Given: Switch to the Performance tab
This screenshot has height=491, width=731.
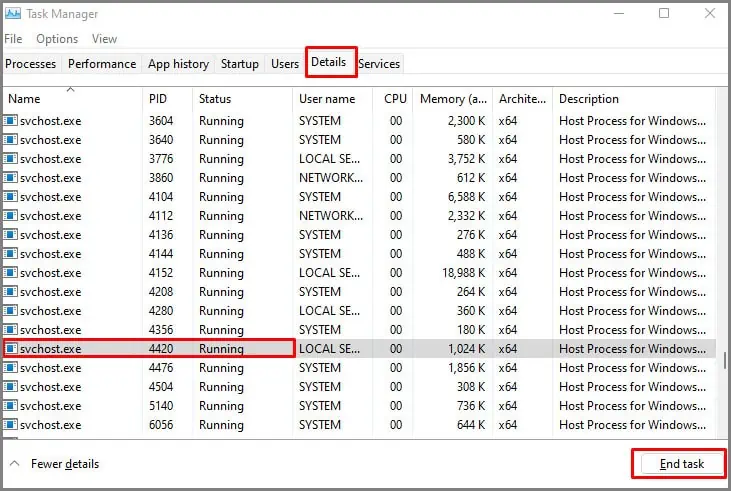Looking at the screenshot, I should [102, 63].
